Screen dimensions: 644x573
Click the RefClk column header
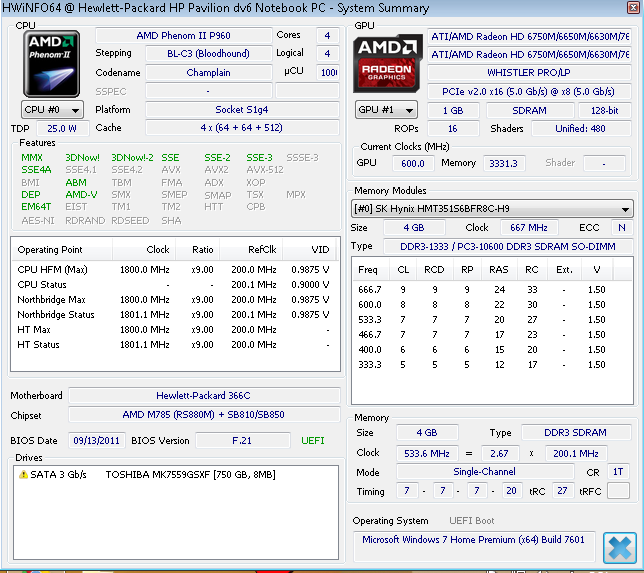[251, 250]
